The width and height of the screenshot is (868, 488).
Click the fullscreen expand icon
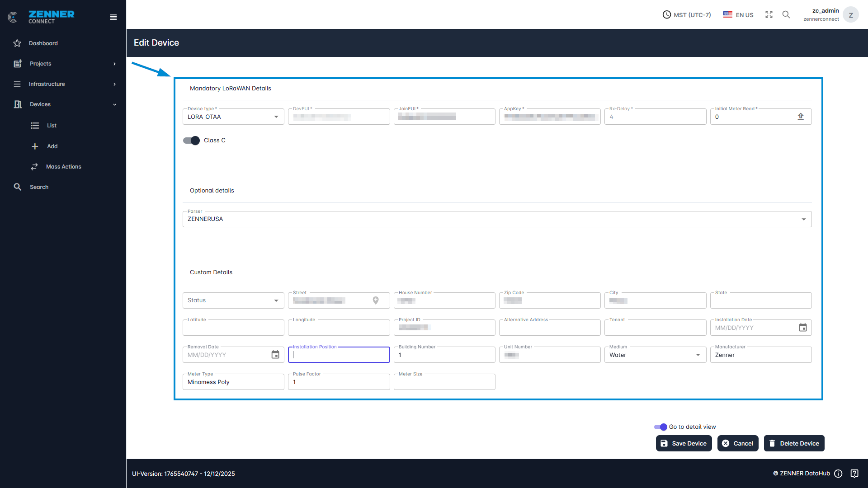pos(769,14)
